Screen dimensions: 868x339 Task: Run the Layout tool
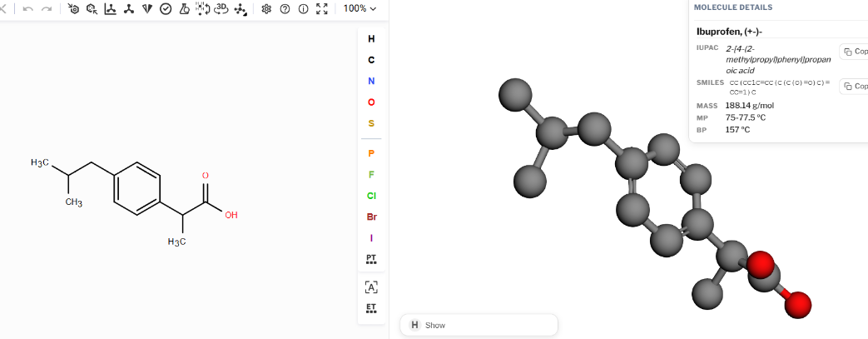point(110,9)
